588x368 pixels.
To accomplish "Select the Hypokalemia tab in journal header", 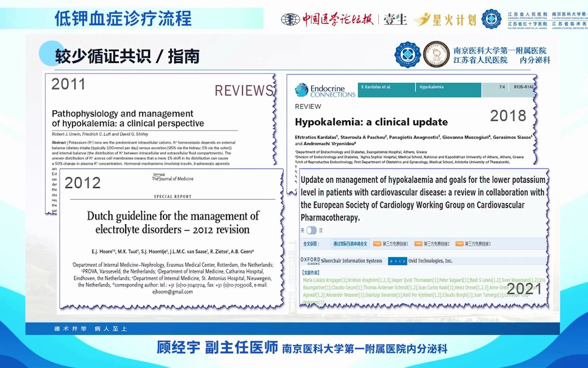I will coord(431,87).
